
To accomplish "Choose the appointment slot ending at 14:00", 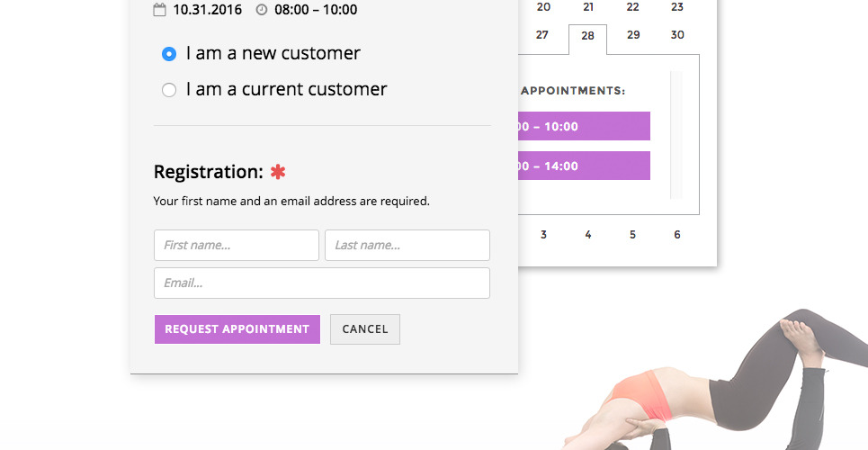I will [x=584, y=166].
